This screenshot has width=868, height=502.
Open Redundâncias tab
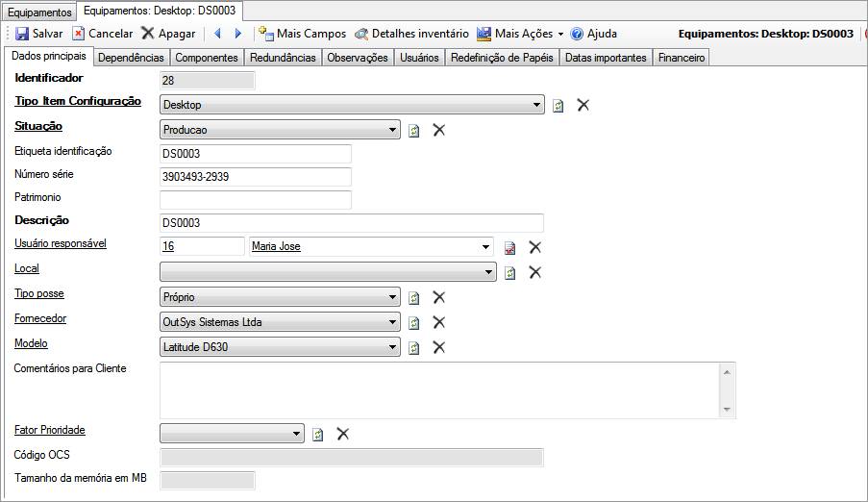(x=283, y=58)
